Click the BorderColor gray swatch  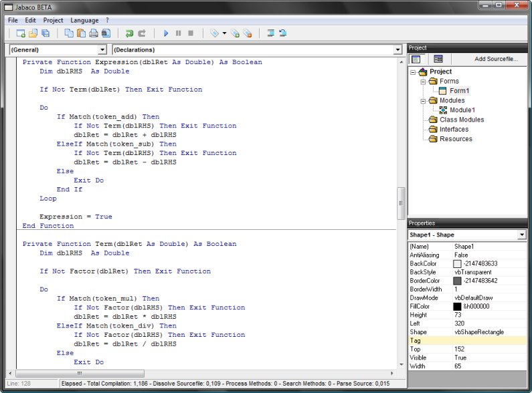click(457, 281)
